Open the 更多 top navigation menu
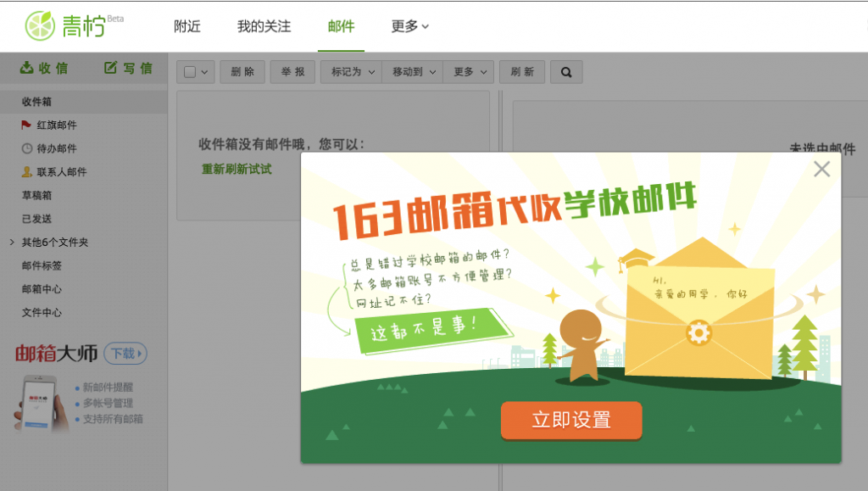 tap(410, 26)
